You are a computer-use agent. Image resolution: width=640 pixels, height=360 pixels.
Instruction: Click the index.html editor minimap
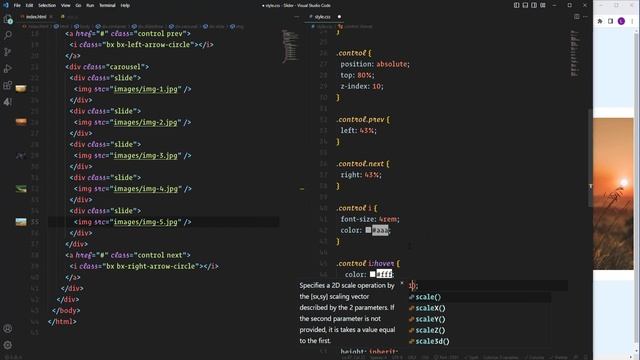pyautogui.click(x=290, y=46)
